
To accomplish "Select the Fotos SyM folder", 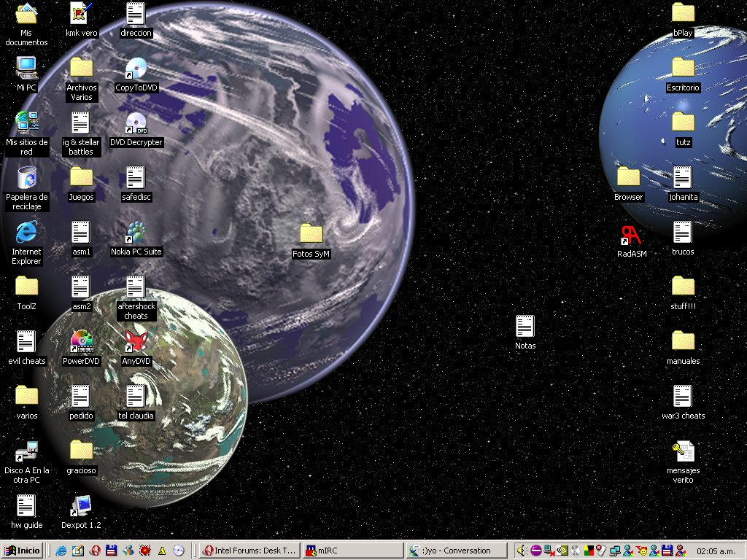I will 311,233.
